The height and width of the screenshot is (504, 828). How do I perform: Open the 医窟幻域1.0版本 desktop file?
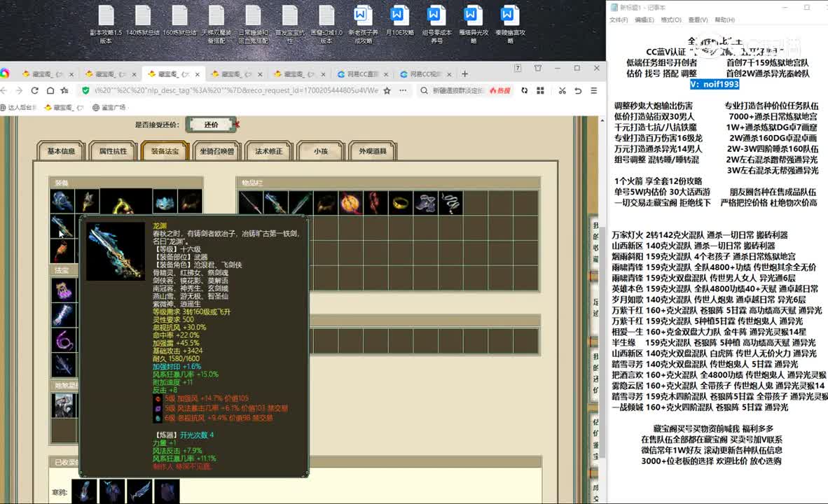coord(326,24)
